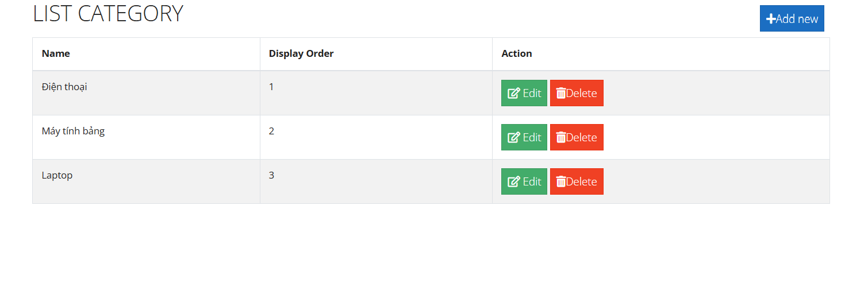Click the trash can icon in Laptop row
This screenshot has height=294, width=868.
coord(561,181)
